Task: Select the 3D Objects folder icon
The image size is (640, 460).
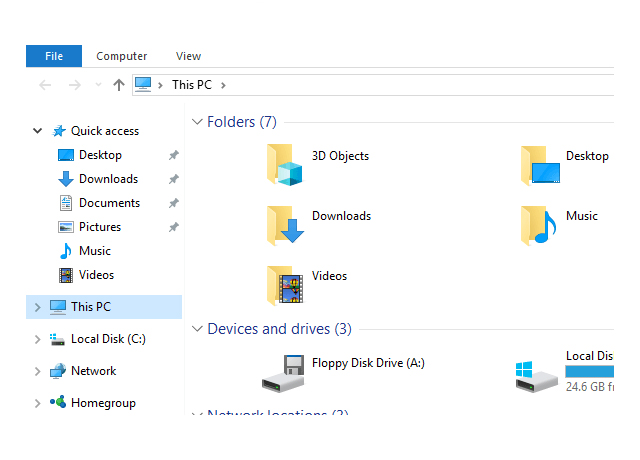Action: click(284, 164)
